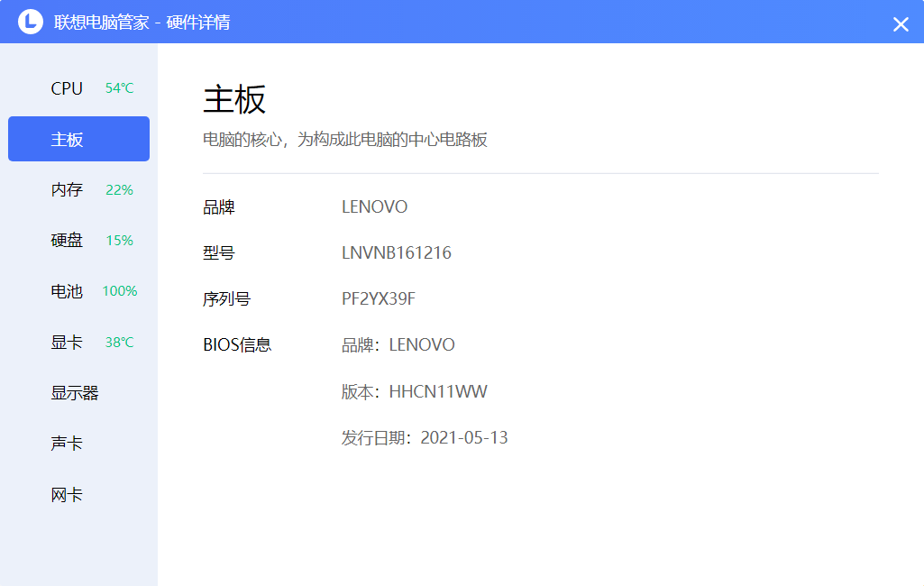Click the BIOS信息 field label
Viewport: 924px width, 586px height.
click(x=237, y=345)
